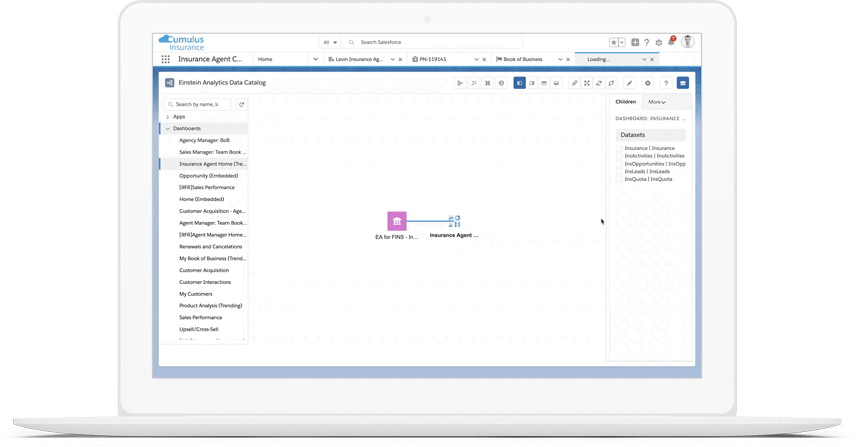The height and width of the screenshot is (447, 857).
Task: Click the pencil edit toolbar icon
Action: (630, 83)
